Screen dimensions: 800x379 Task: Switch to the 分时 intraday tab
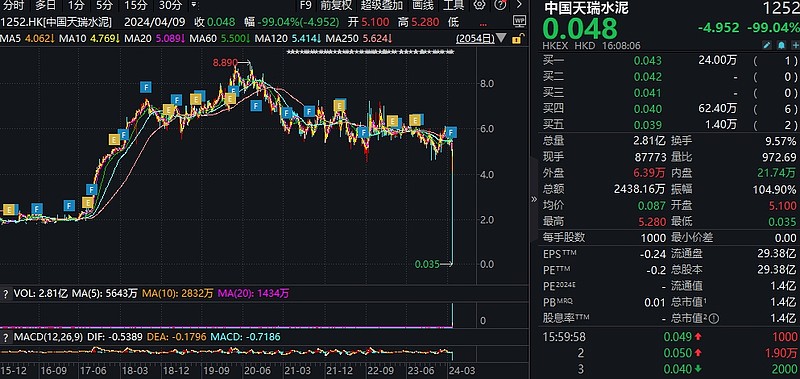(13, 6)
